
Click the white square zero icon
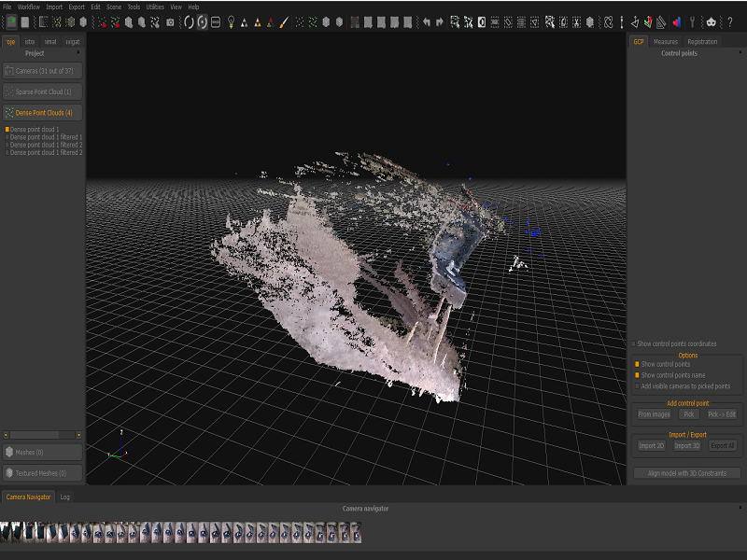coord(482,21)
